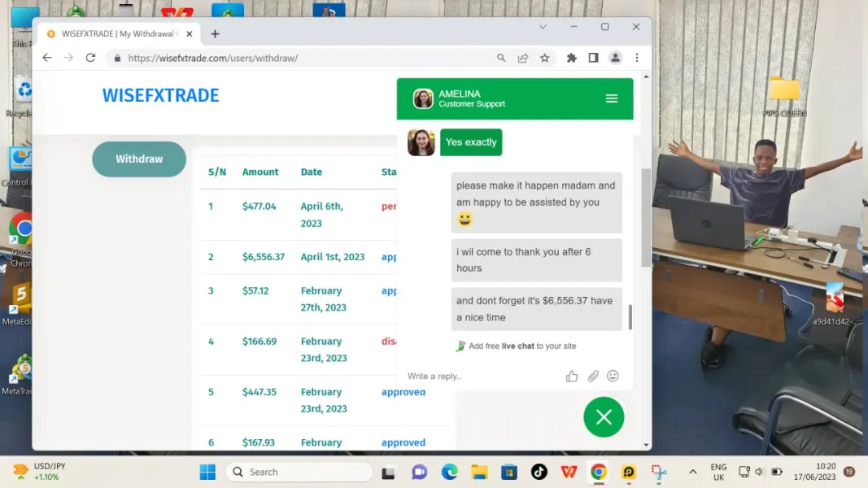
Task: Close the chat with green X button
Action: (x=604, y=417)
